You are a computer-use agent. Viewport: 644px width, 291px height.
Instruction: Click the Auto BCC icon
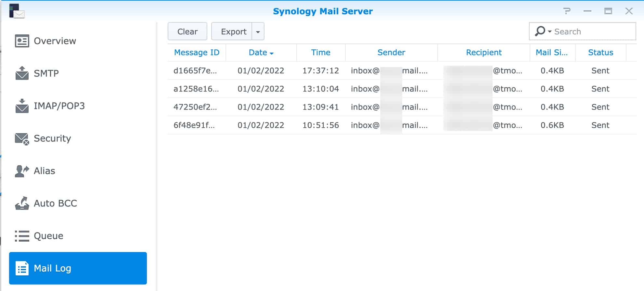pos(22,203)
